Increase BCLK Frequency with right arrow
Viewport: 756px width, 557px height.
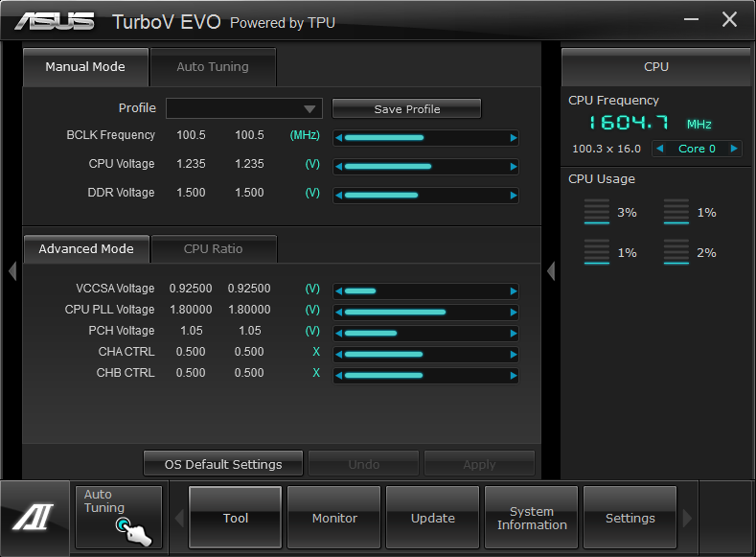click(514, 138)
